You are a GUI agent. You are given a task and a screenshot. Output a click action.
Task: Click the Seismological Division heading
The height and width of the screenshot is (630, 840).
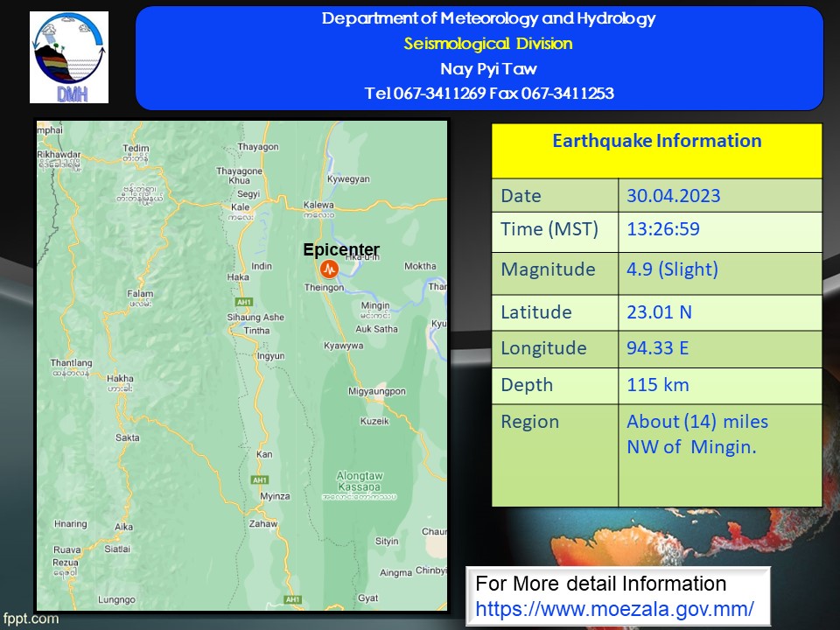coord(488,44)
